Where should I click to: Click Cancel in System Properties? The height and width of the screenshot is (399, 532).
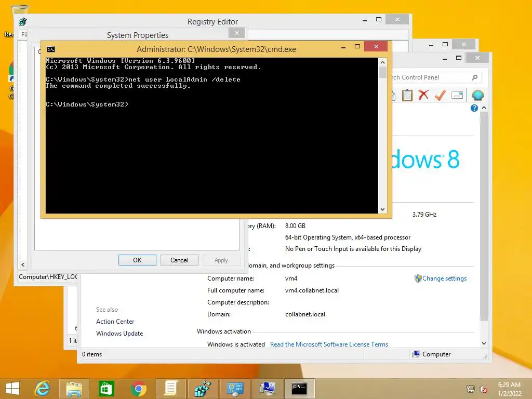tap(179, 260)
